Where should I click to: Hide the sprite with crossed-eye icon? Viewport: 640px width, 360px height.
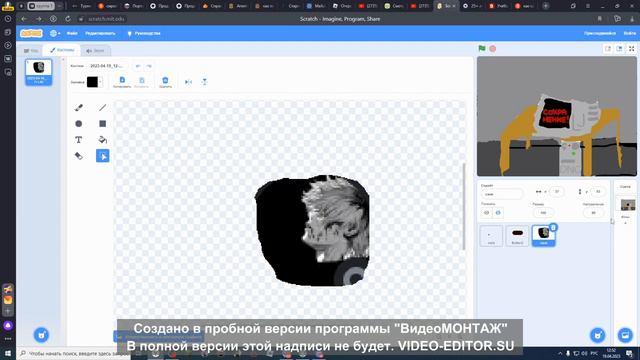498,213
